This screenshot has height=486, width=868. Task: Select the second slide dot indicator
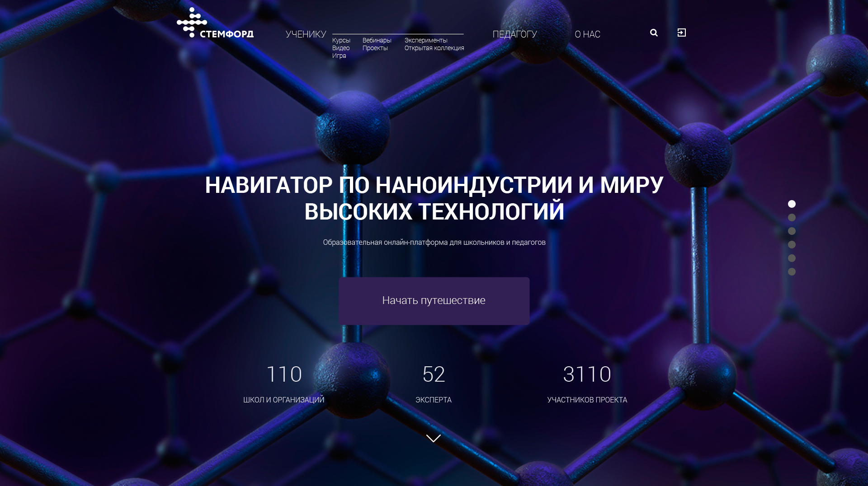pos(792,217)
